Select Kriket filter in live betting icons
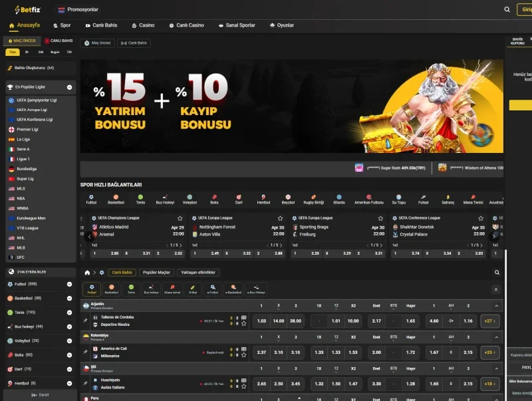Screen dimensions: 532x401 193,289
